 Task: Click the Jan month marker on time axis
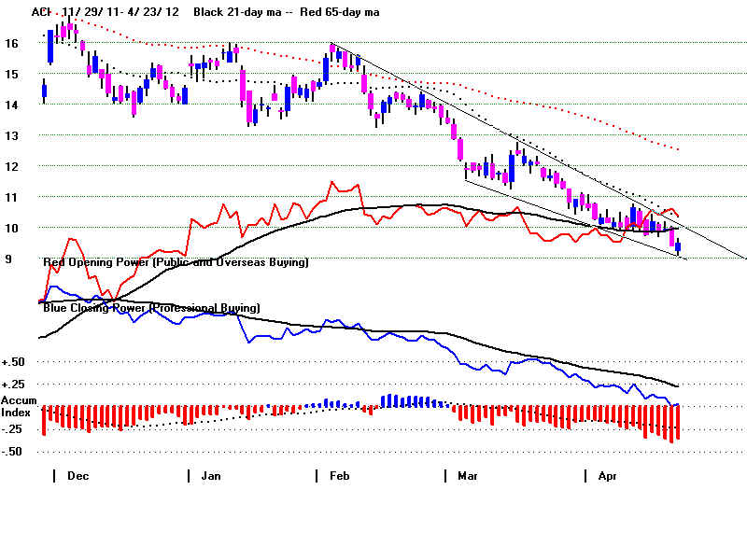click(x=212, y=476)
